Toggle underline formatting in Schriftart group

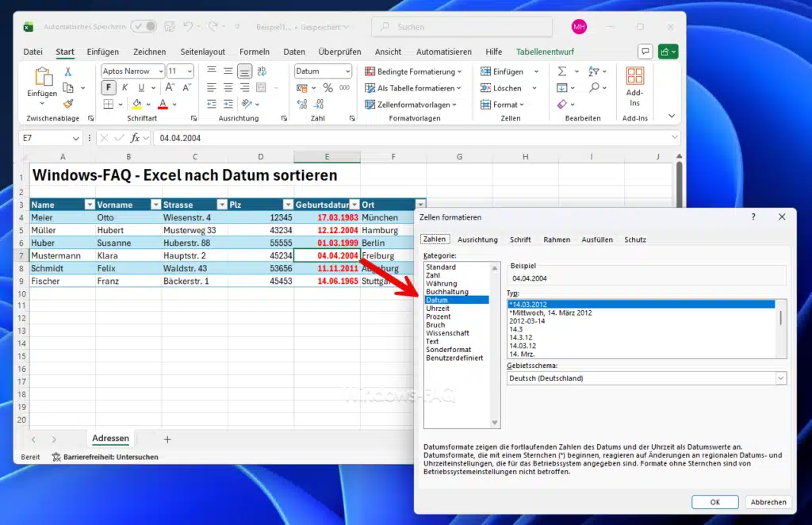point(140,86)
